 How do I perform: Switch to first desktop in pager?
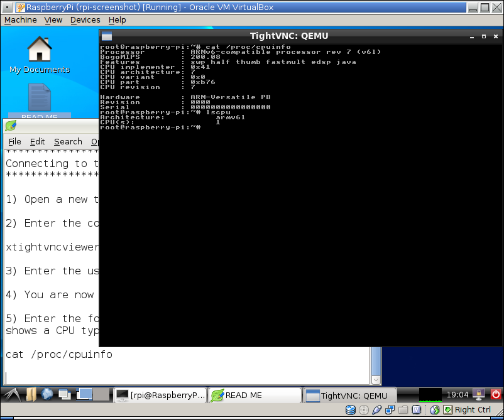click(84, 394)
